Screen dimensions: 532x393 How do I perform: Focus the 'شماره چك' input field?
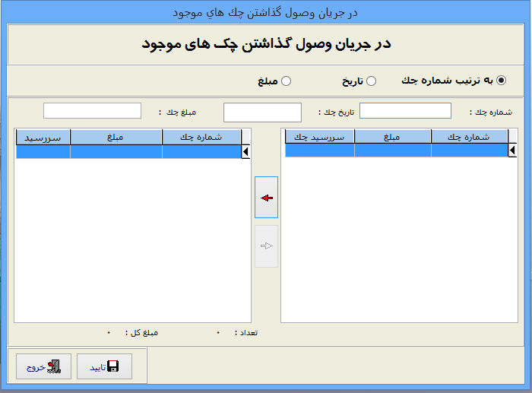(405, 111)
